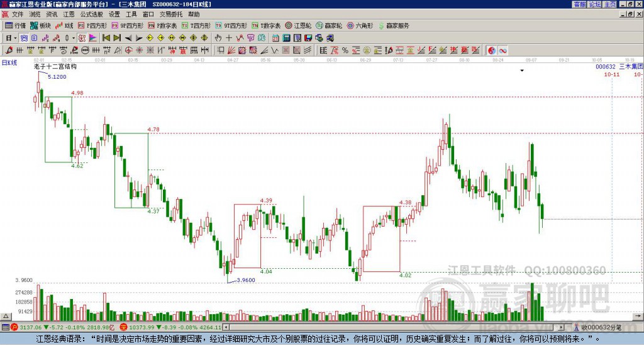
Task: Open the 六角形 hexagon tool
Action: tap(360, 25)
